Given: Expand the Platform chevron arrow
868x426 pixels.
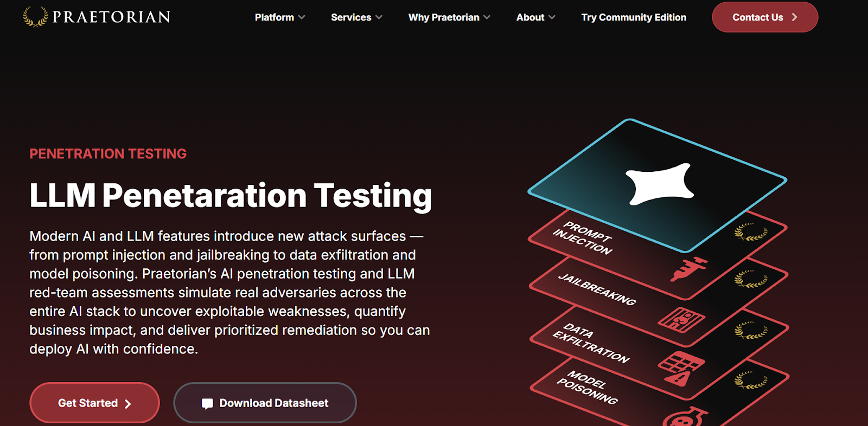Looking at the screenshot, I should coord(302,17).
